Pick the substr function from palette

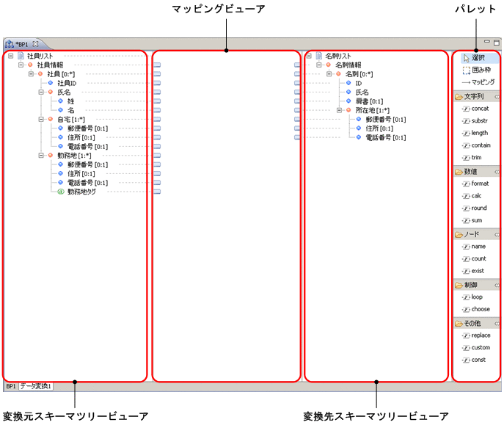click(x=475, y=121)
